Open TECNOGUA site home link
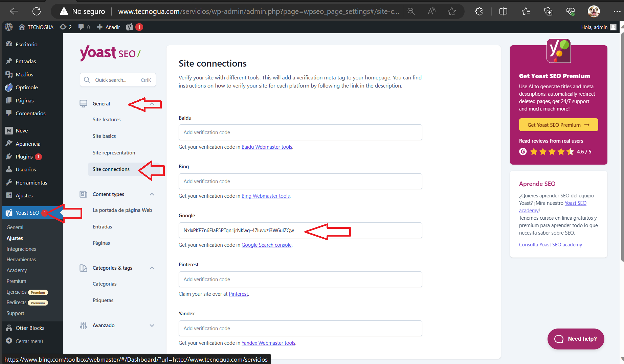Image resolution: width=624 pixels, height=364 pixels. [x=36, y=27]
